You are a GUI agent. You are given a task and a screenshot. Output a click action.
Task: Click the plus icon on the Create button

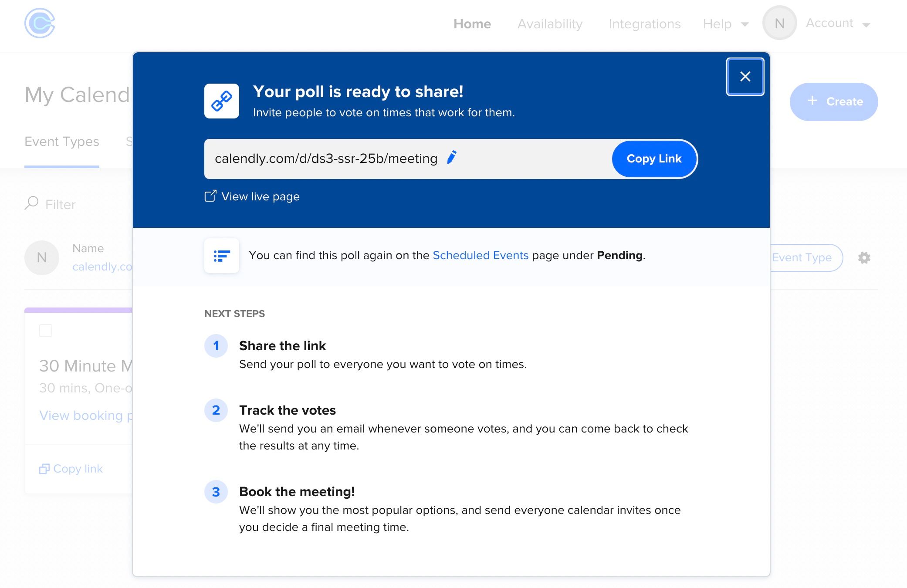point(812,101)
